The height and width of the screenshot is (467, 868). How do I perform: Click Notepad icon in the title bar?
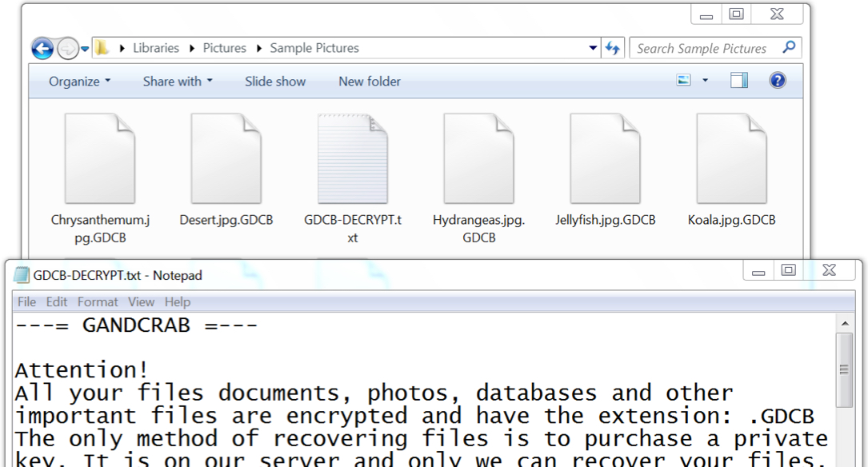pyautogui.click(x=21, y=275)
